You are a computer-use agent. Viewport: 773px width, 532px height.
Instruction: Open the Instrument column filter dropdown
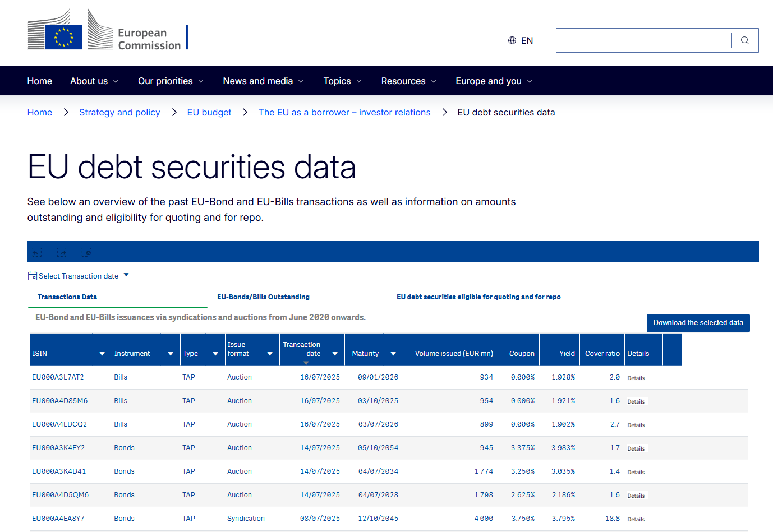pyautogui.click(x=171, y=354)
